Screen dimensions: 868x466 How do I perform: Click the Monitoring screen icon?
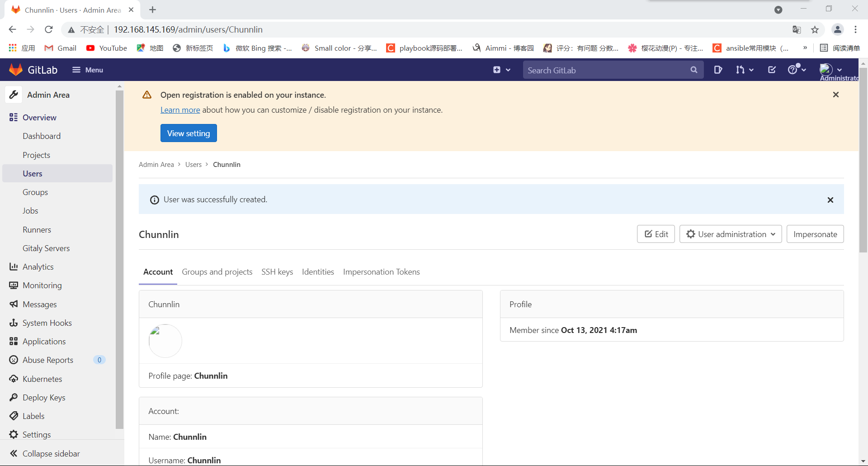pyautogui.click(x=14, y=285)
